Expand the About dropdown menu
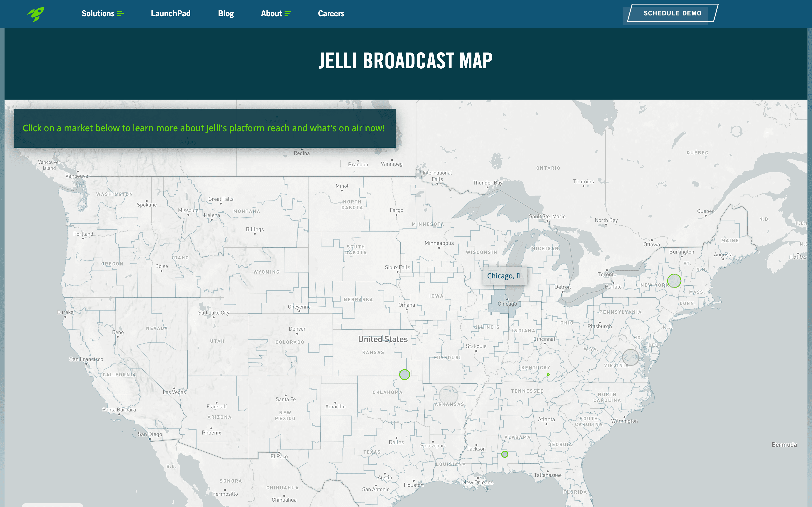The height and width of the screenshot is (507, 812). (275, 13)
